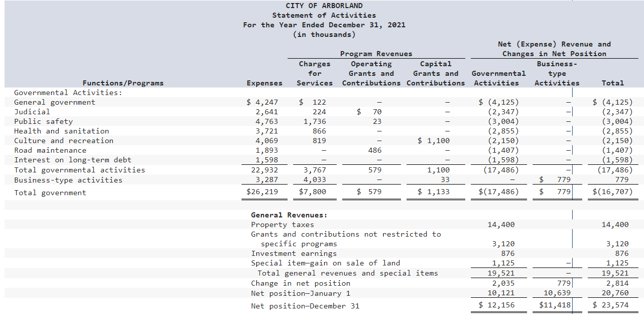Click the Charges for Services header
Screen dimensions: 644x314
tap(314, 73)
